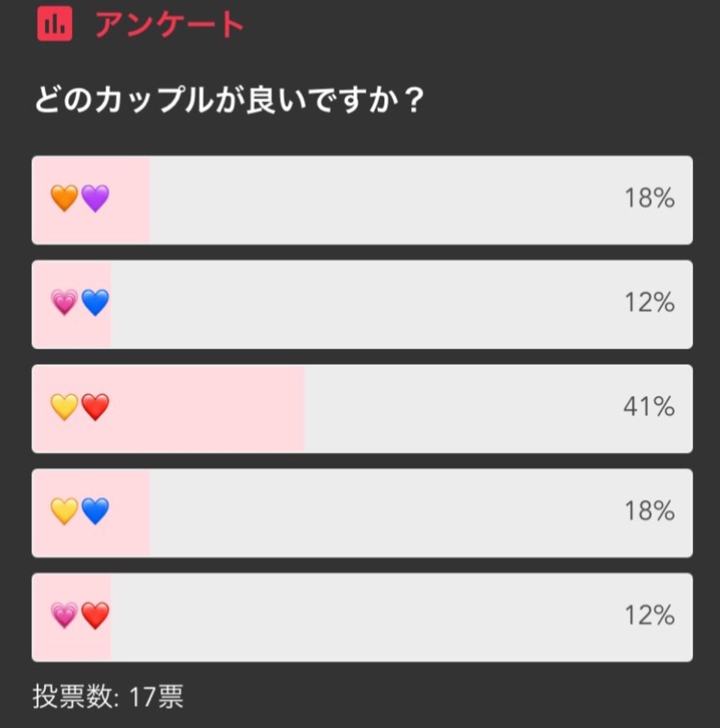Image resolution: width=720 pixels, height=728 pixels.
Task: Select the yellow and red hearts option
Action: click(361, 409)
